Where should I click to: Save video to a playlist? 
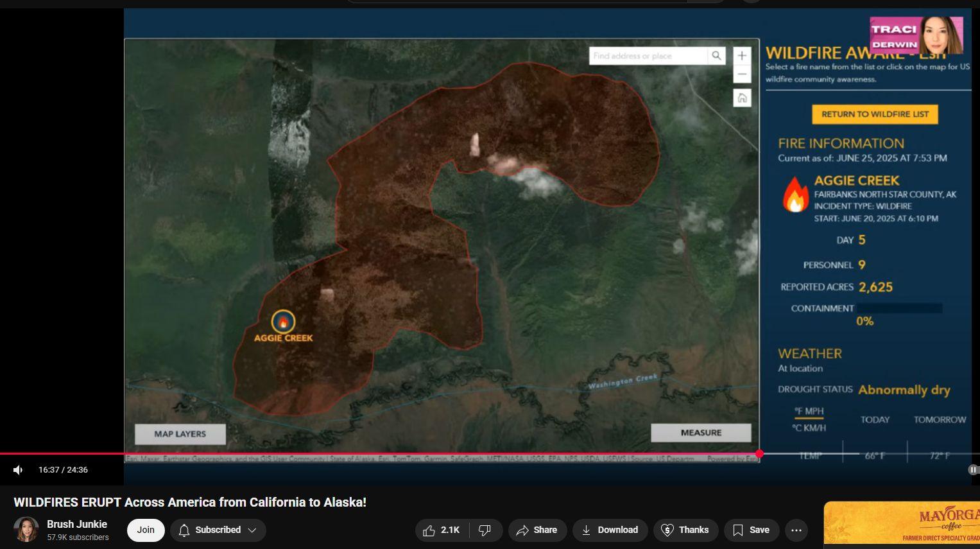coord(751,530)
